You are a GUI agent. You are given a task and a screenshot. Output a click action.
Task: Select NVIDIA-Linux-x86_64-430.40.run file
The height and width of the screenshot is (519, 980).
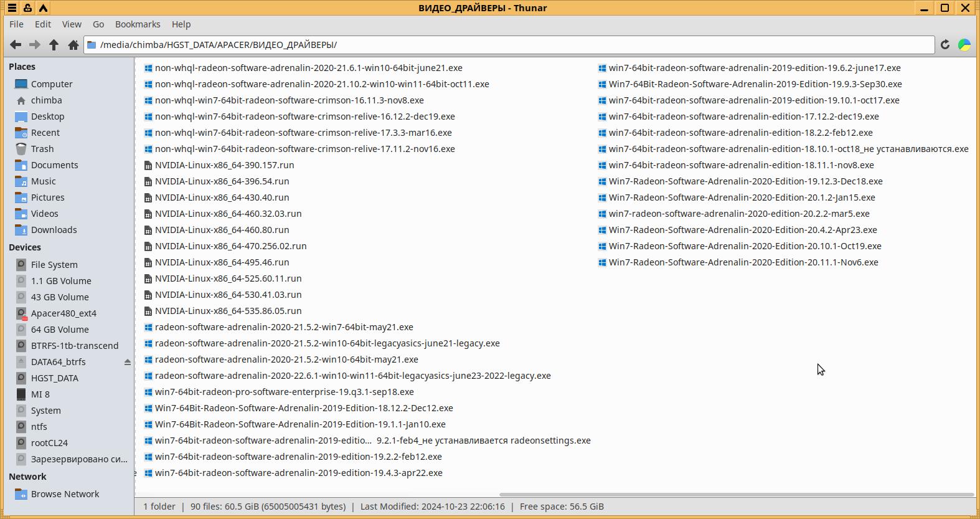point(222,198)
